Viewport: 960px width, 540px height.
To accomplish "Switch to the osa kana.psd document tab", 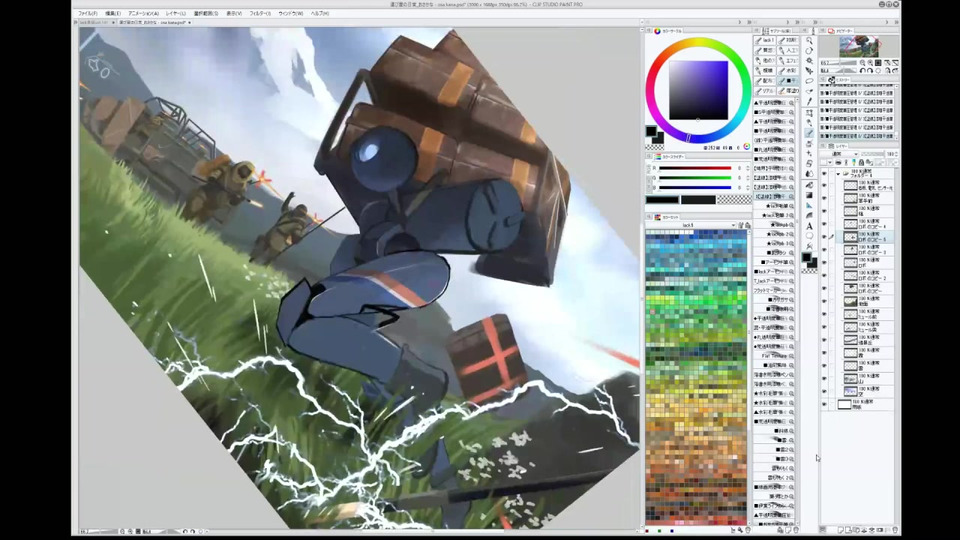I will [x=153, y=23].
